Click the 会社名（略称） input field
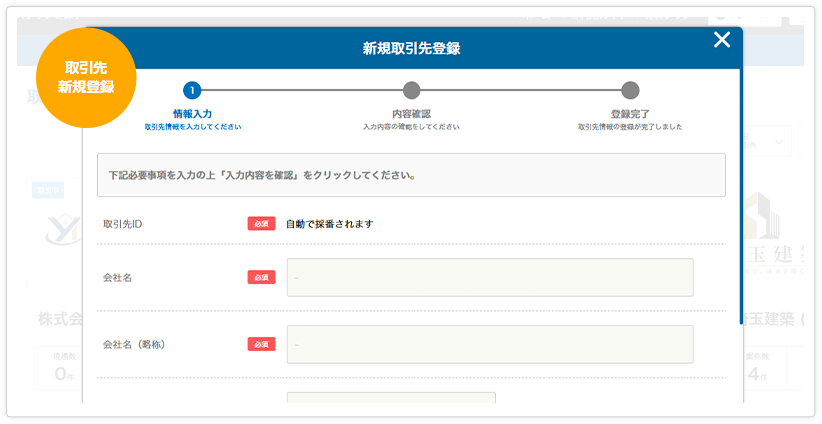 (x=490, y=344)
